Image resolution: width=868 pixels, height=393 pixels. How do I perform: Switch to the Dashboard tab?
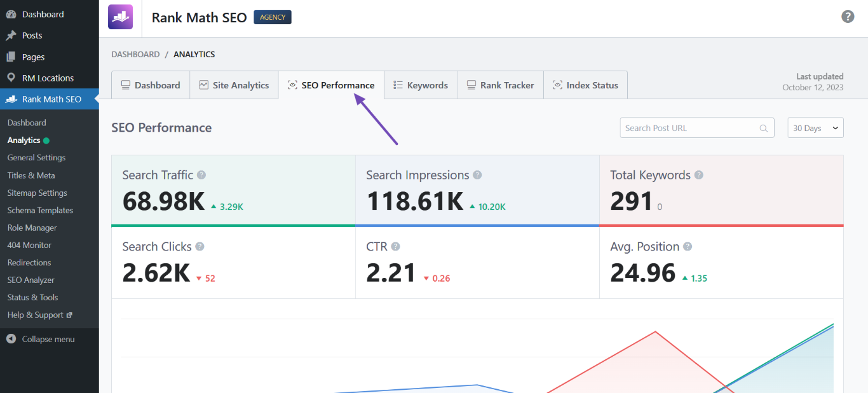click(x=151, y=85)
